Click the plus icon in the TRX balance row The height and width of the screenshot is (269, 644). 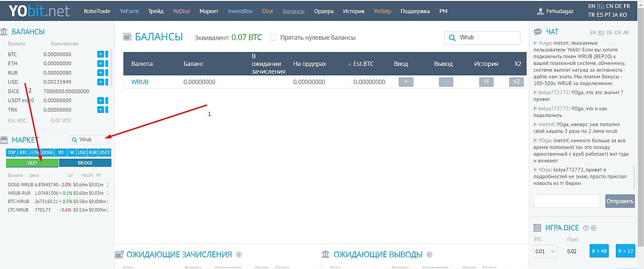click(x=100, y=109)
